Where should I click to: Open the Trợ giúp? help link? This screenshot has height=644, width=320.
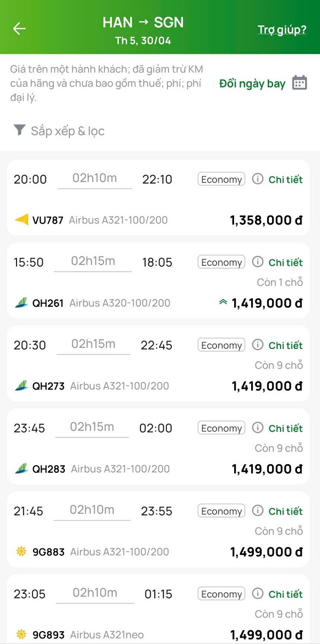coord(282,29)
